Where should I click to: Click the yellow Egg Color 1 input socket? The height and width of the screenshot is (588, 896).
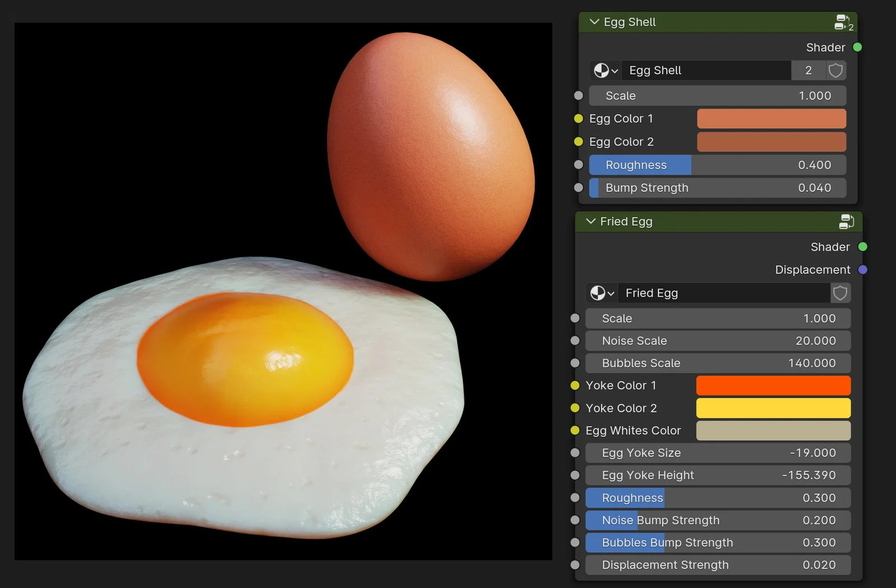tap(577, 118)
